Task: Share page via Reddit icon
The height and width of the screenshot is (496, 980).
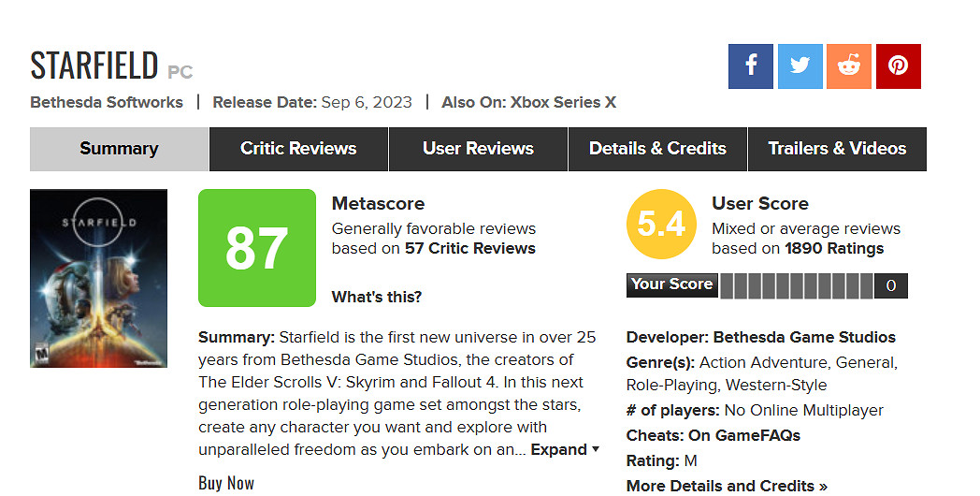Action: coord(849,66)
